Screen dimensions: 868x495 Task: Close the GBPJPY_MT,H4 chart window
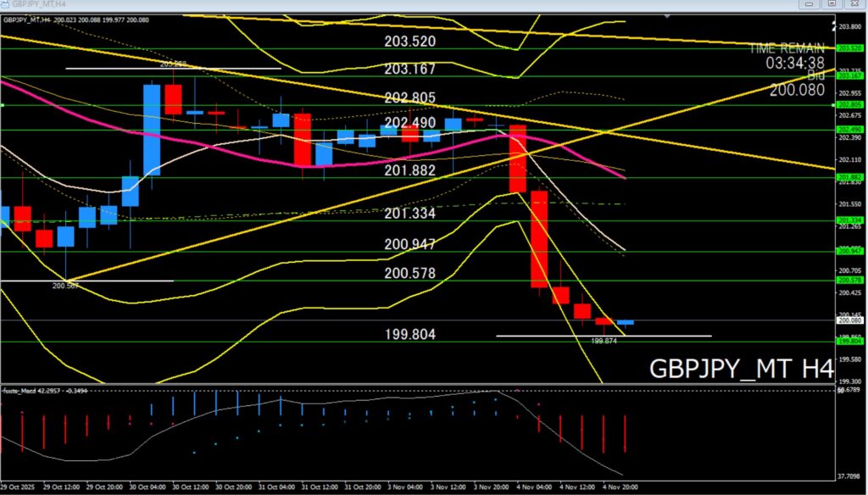(x=854, y=4)
